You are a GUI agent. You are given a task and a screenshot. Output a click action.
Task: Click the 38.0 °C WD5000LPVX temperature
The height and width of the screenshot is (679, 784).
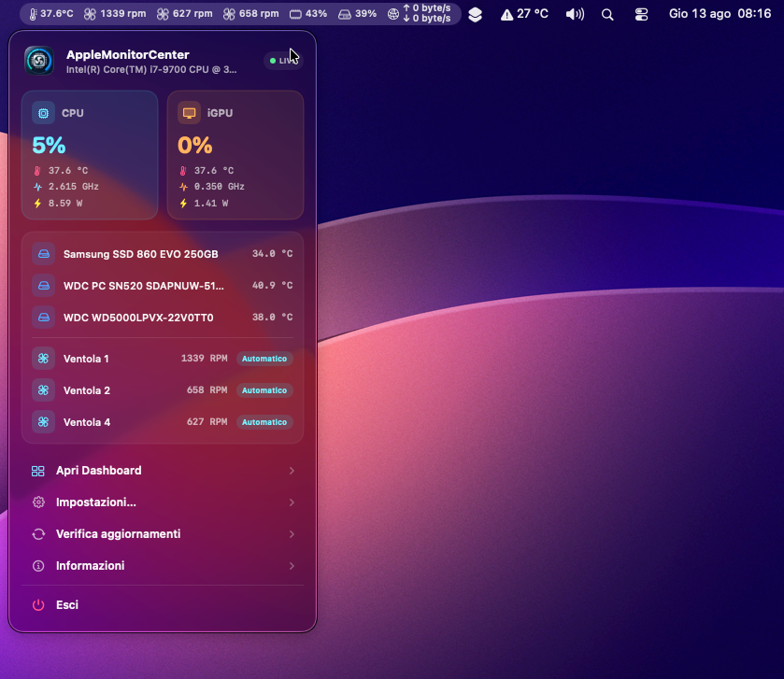(x=273, y=318)
